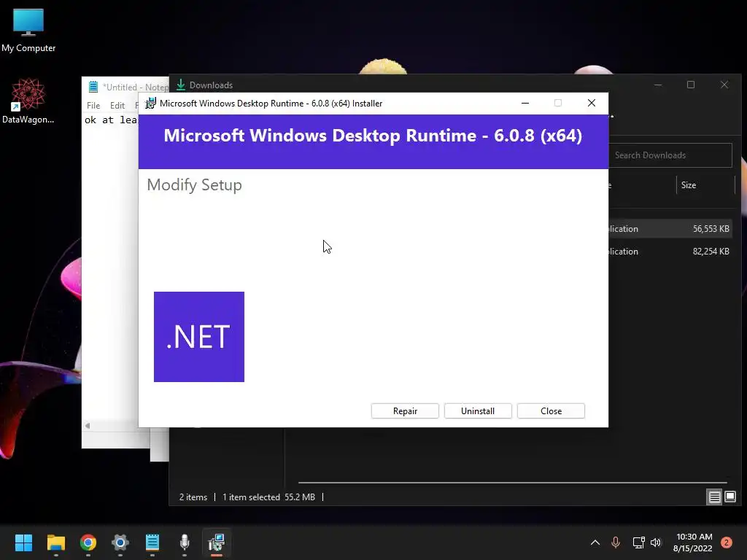
Task: Close the Downloads window
Action: [724, 85]
